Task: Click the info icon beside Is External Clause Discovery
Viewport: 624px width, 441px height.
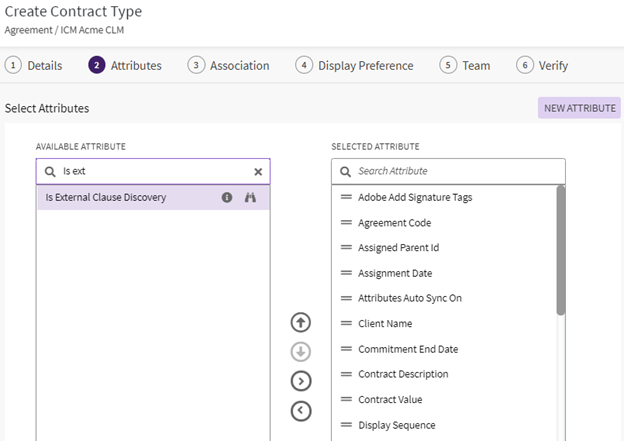Action: [x=227, y=198]
